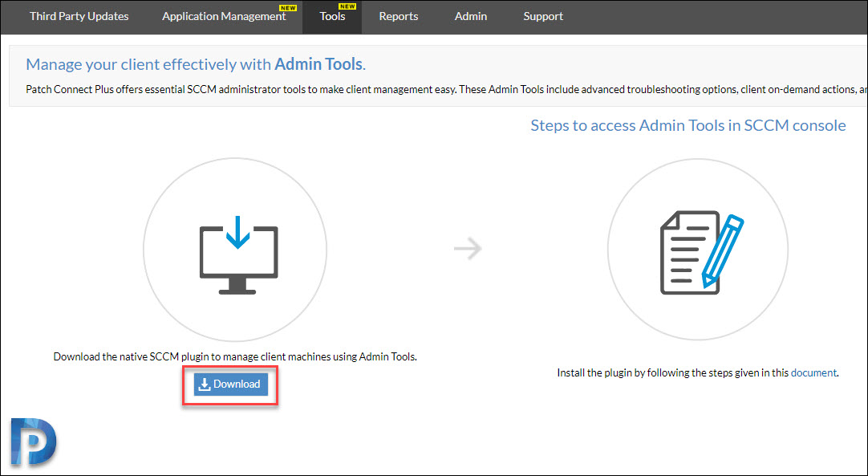Click the Download plugin button
Screen dimensions: 868x476
click(x=231, y=384)
